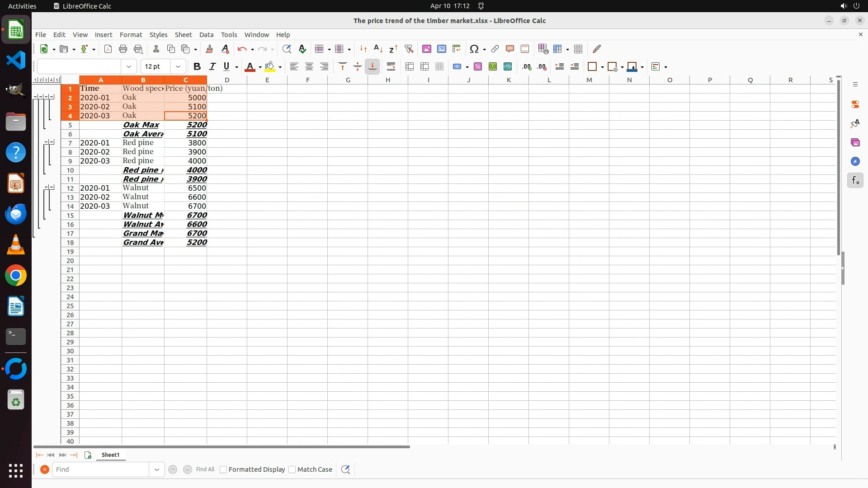Click the Insert Chart icon
This screenshot has width=868, height=488.
click(441, 49)
